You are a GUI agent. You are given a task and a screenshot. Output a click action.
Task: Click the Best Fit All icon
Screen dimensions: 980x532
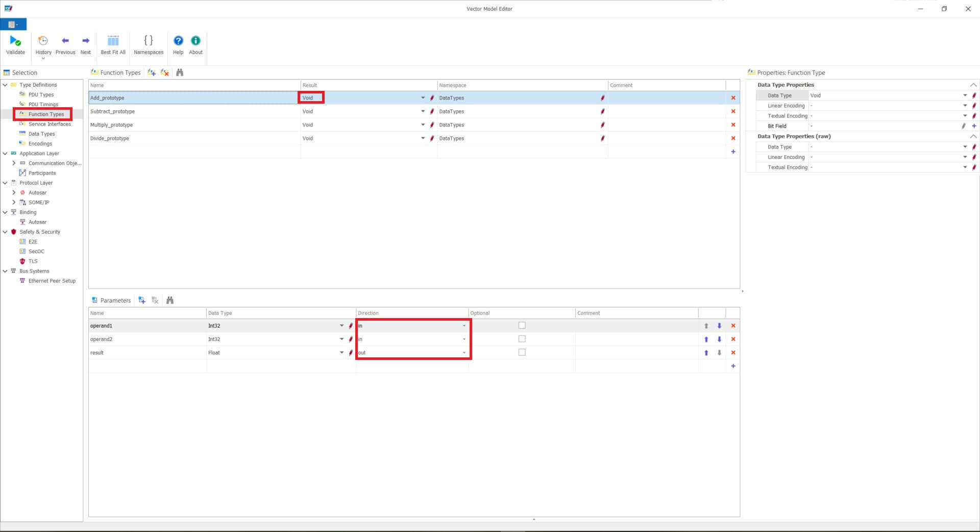(x=113, y=41)
